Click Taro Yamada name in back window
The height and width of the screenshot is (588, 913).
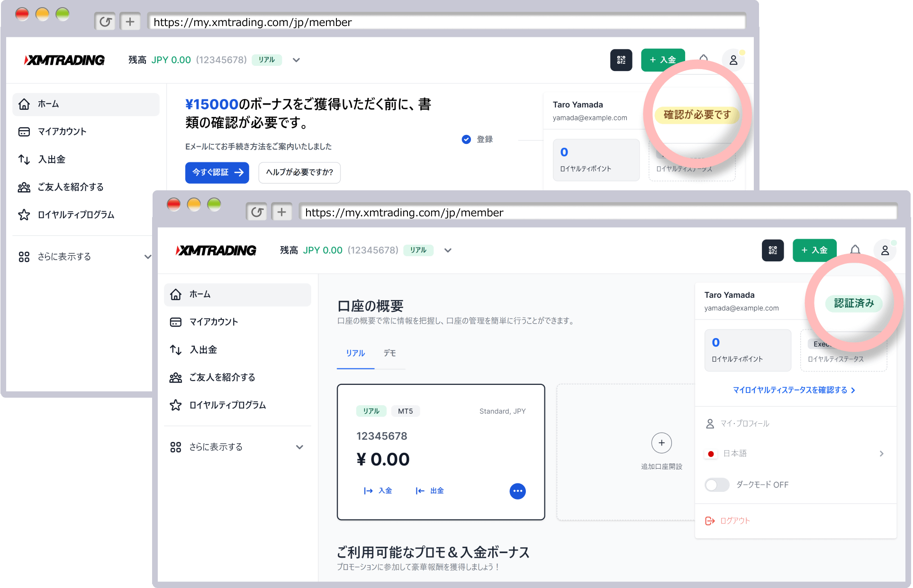pos(578,105)
